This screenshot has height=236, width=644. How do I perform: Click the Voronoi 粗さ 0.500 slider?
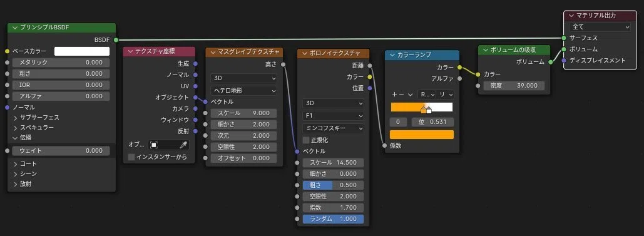point(333,185)
